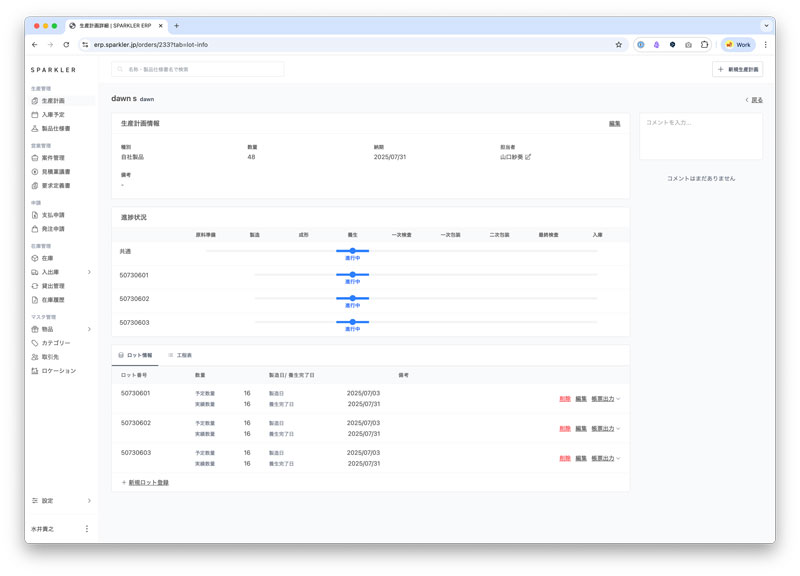Image resolution: width=800 pixels, height=576 pixels.
Task: Click the 50730603 progress slider handle
Action: coord(353,322)
